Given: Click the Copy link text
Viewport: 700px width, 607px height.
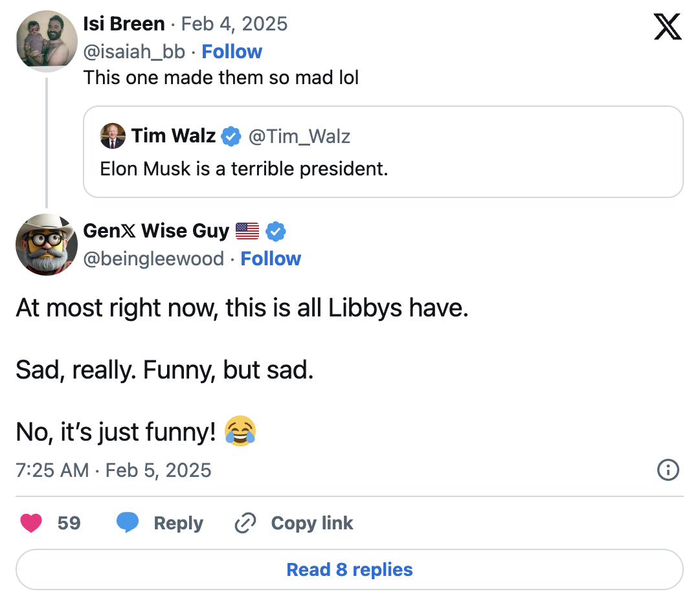Looking at the screenshot, I should 311,523.
